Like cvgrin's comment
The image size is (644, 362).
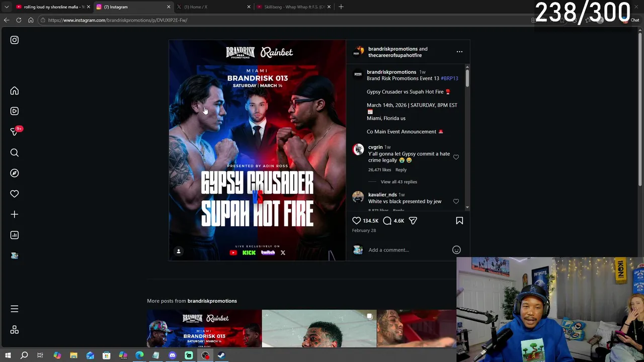[x=456, y=157]
